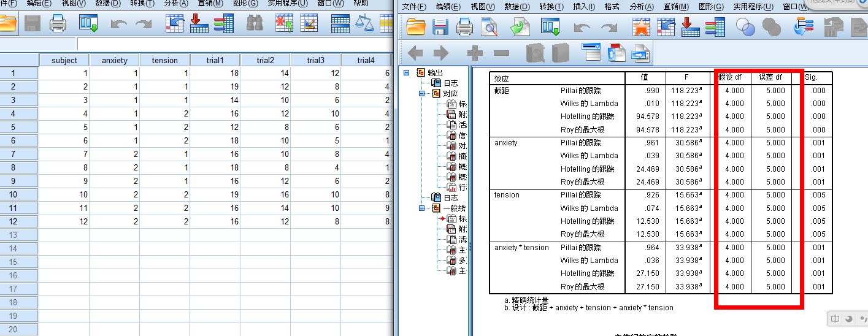Save output with the floppy disk icon

tap(440, 27)
